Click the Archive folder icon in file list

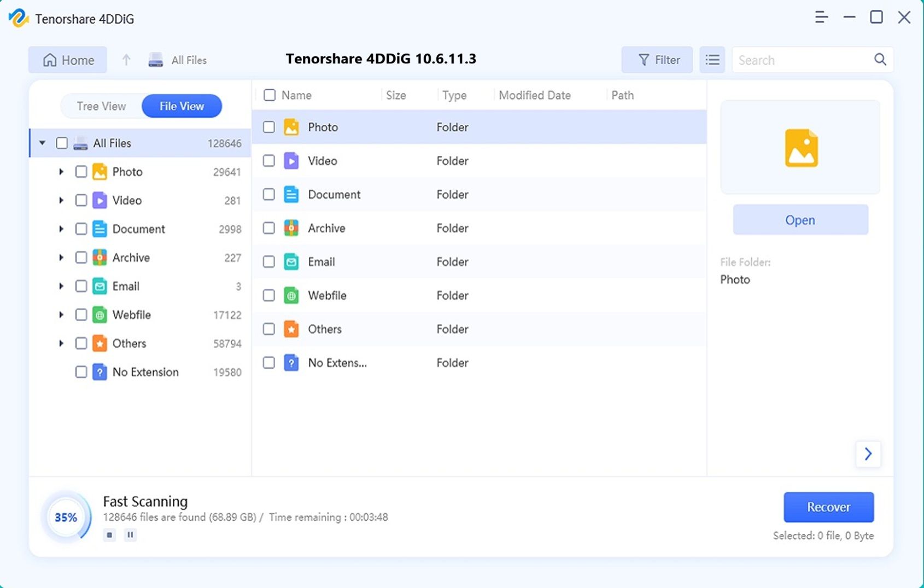(x=291, y=228)
